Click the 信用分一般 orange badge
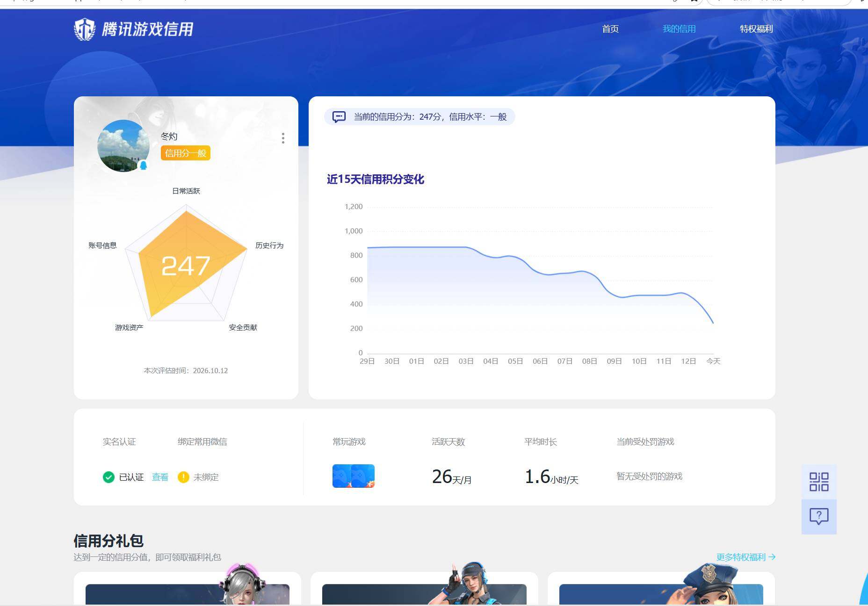The width and height of the screenshot is (868, 606). point(186,153)
